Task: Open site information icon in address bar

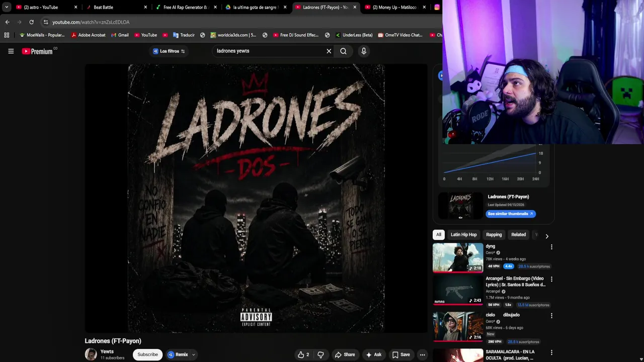Action: click(46, 22)
